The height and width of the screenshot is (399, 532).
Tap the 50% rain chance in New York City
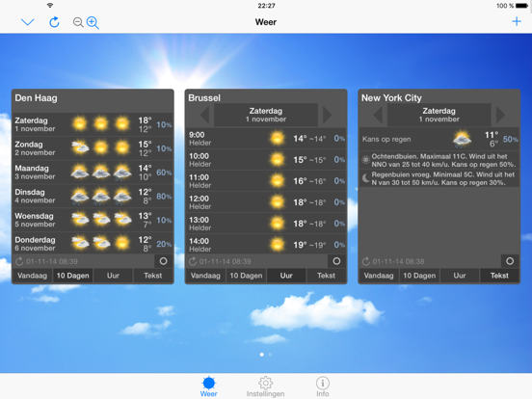click(510, 140)
